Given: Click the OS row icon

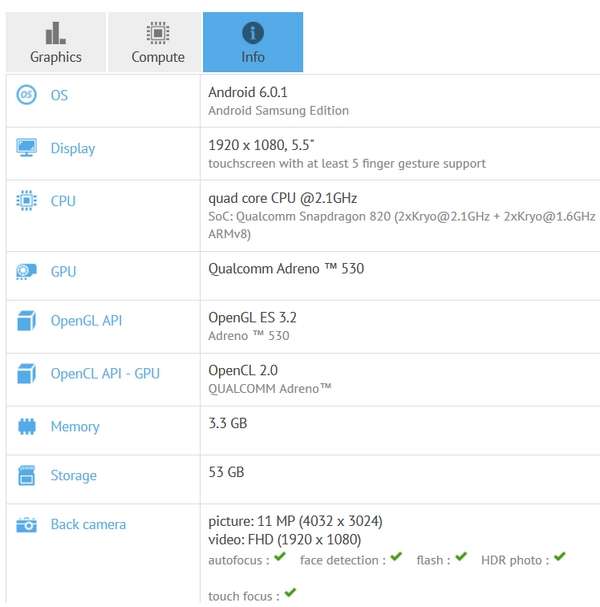Looking at the screenshot, I should (x=26, y=95).
